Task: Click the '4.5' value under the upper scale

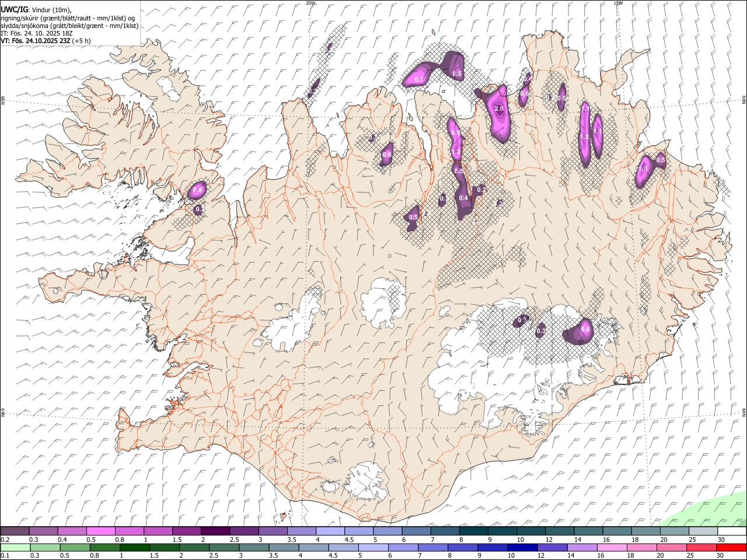Action: tap(349, 540)
